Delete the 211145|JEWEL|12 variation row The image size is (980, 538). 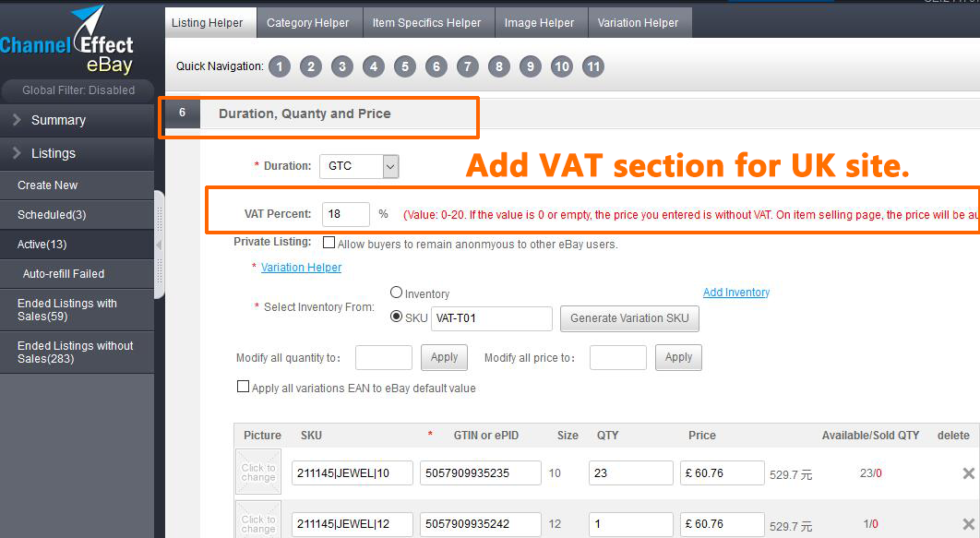click(969, 524)
